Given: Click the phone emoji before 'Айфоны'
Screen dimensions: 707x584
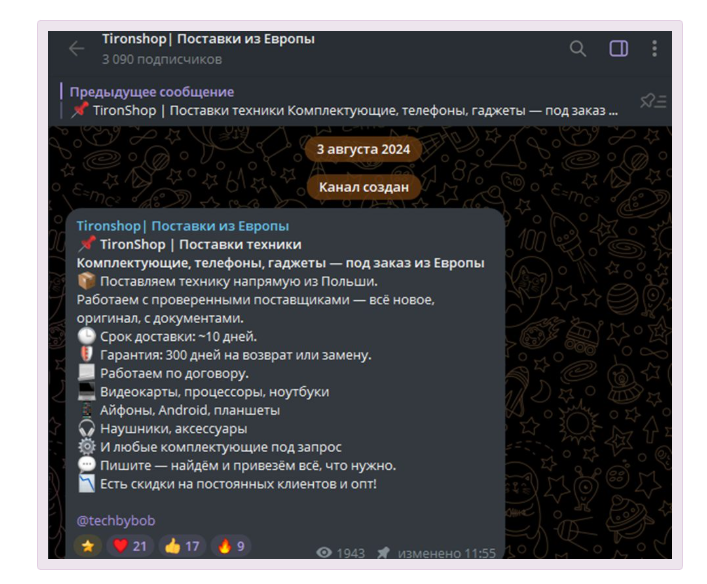Looking at the screenshot, I should [x=87, y=410].
